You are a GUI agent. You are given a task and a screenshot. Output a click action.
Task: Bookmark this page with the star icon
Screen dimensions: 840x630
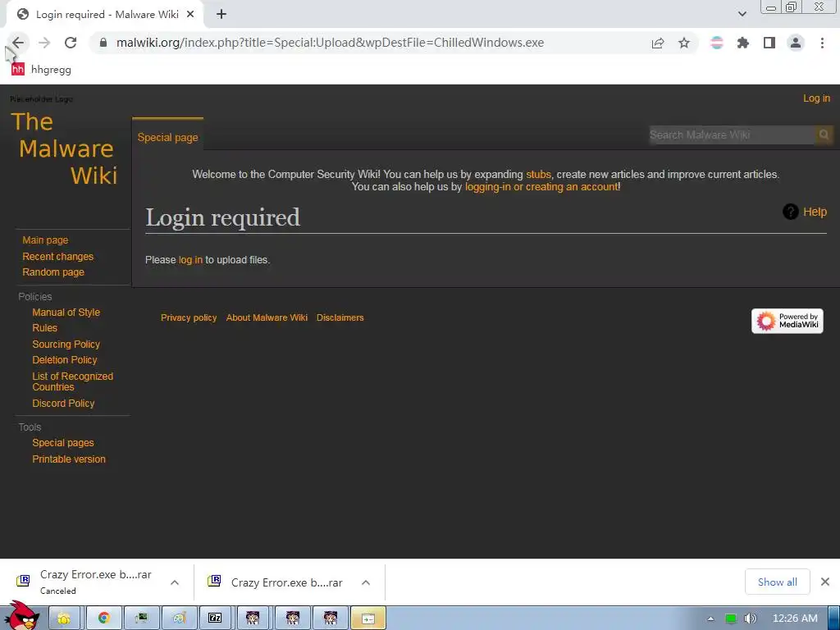point(684,43)
